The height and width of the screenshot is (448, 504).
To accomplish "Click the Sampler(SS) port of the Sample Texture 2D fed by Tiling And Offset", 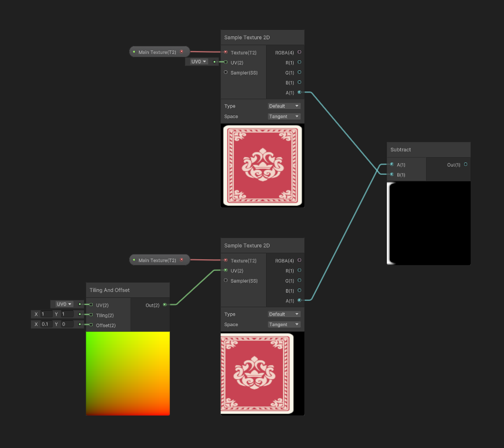I will pos(226,281).
